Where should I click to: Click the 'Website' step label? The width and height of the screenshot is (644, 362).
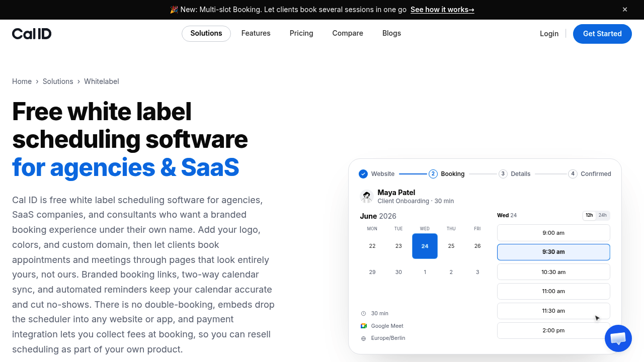point(383,174)
